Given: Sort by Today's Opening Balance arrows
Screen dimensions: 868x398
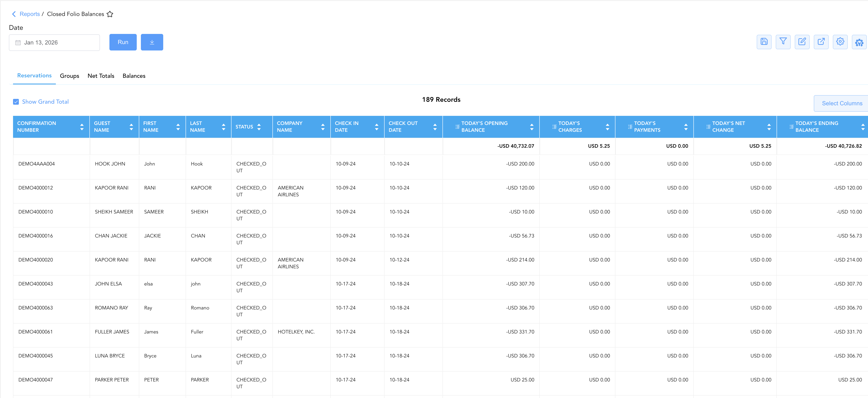Looking at the screenshot, I should pyautogui.click(x=532, y=127).
